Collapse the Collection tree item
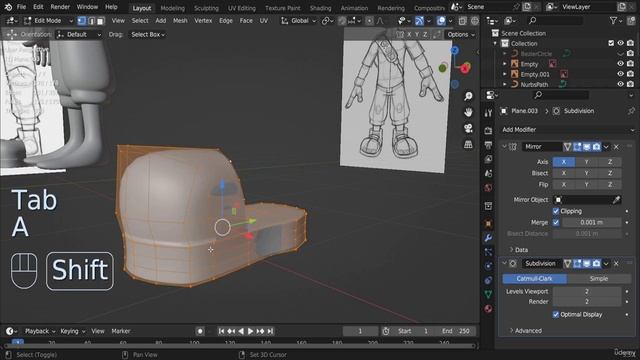 point(496,43)
